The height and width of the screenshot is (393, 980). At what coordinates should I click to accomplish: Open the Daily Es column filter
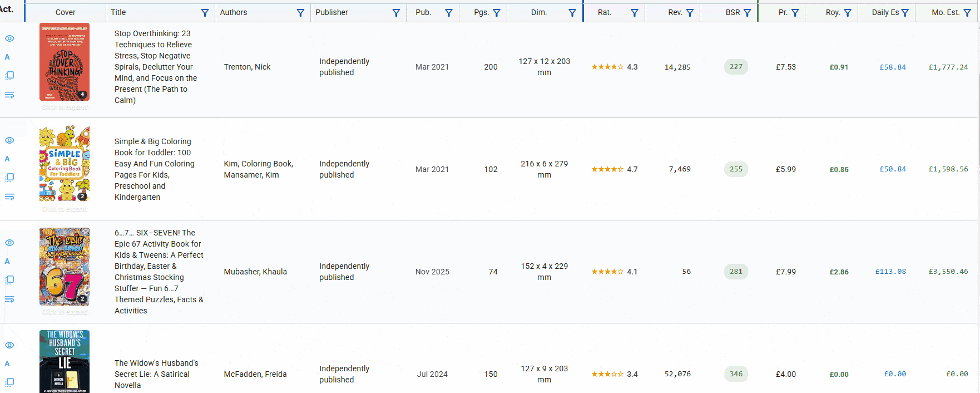click(x=905, y=12)
